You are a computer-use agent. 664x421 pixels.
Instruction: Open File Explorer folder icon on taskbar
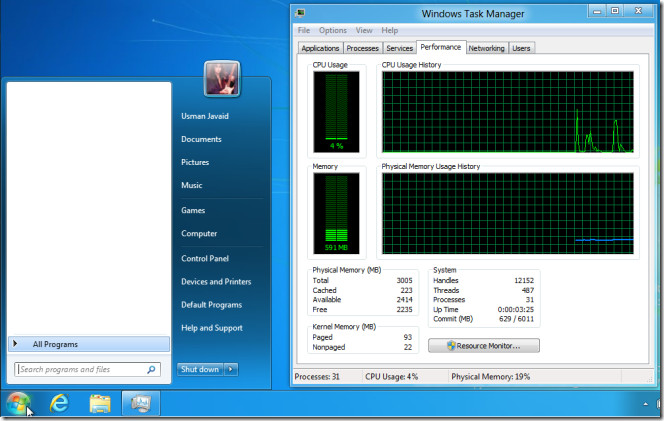tap(100, 403)
